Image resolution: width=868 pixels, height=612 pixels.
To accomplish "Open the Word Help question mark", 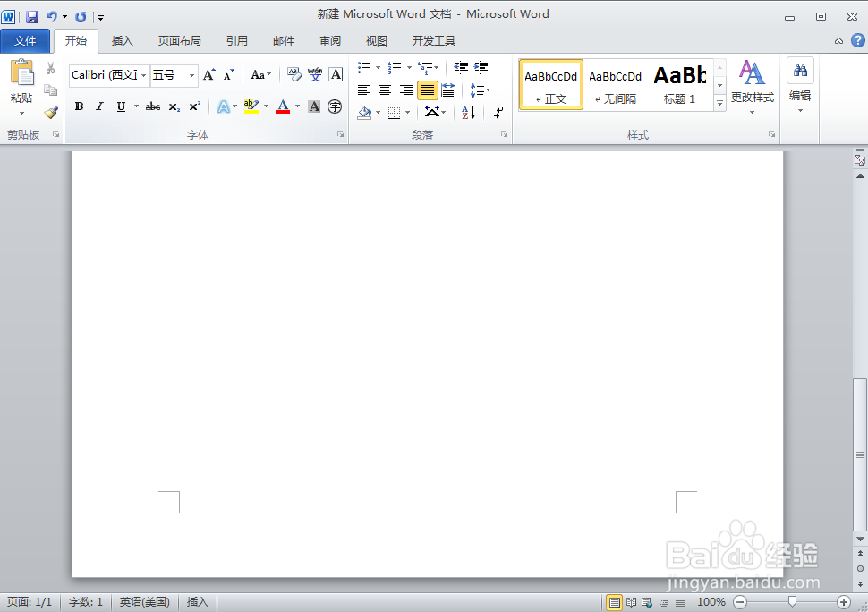I will [858, 40].
